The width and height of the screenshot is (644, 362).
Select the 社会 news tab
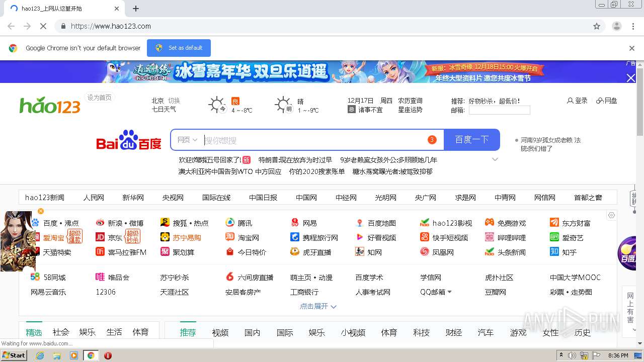(x=61, y=332)
